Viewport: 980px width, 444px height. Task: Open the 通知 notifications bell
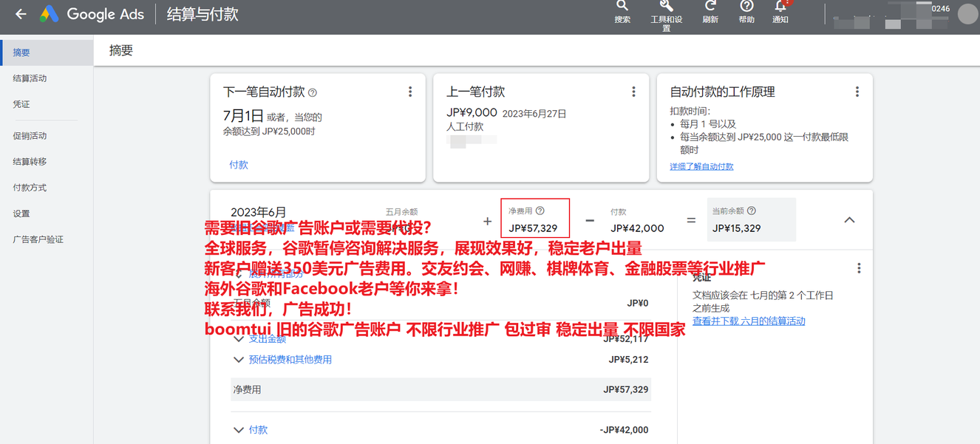[x=780, y=13]
